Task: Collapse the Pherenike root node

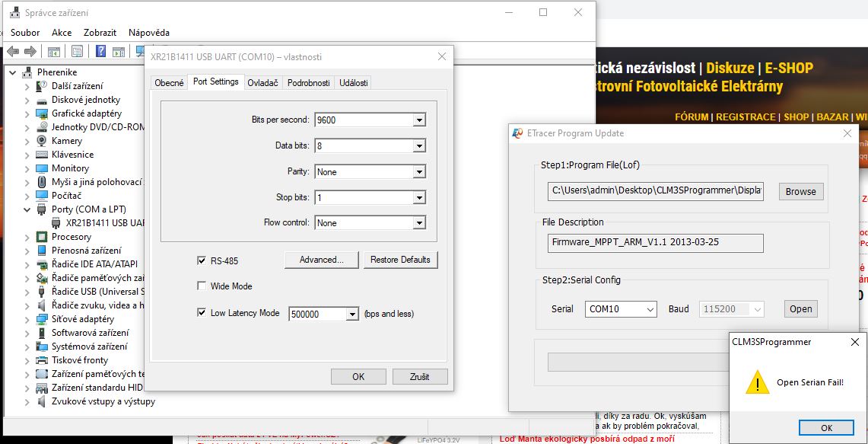Action: (x=12, y=72)
